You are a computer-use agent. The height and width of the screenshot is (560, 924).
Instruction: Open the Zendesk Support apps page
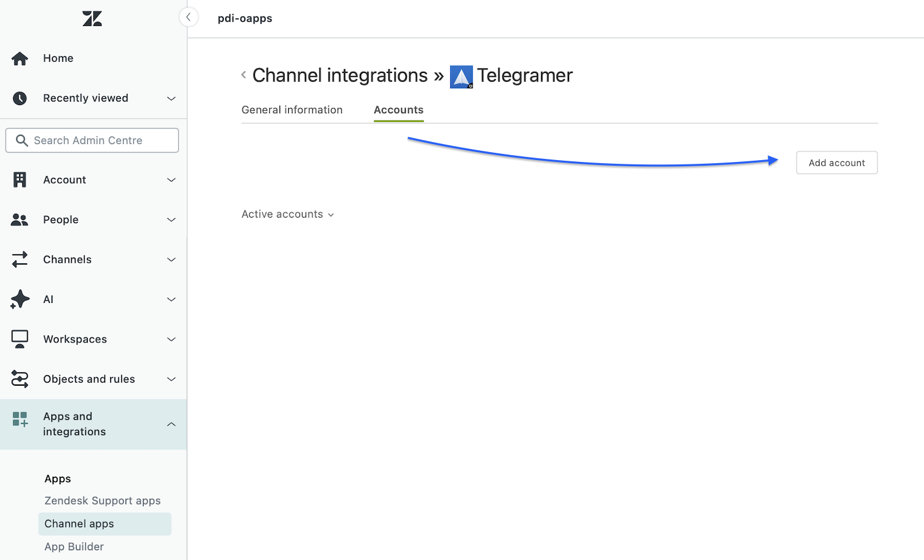coord(102,501)
